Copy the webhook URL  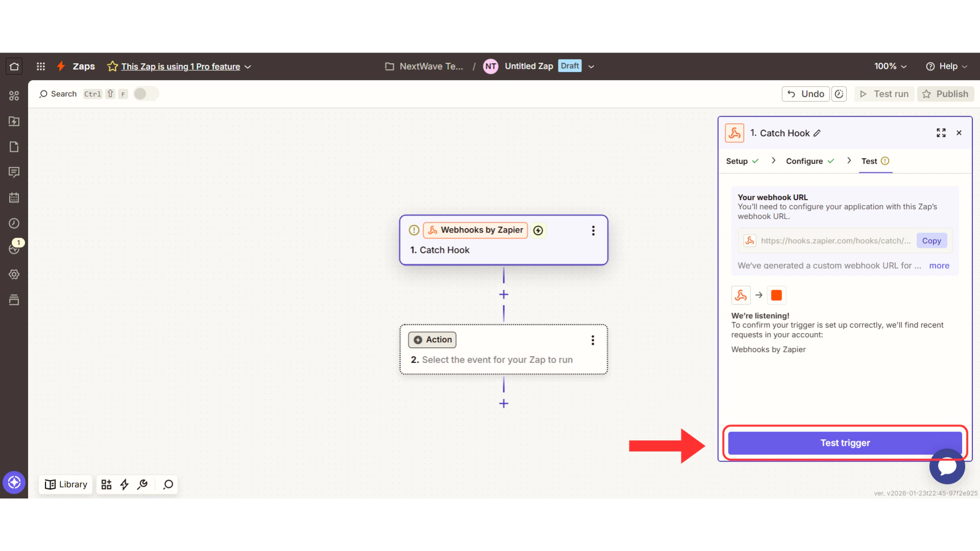click(x=932, y=240)
